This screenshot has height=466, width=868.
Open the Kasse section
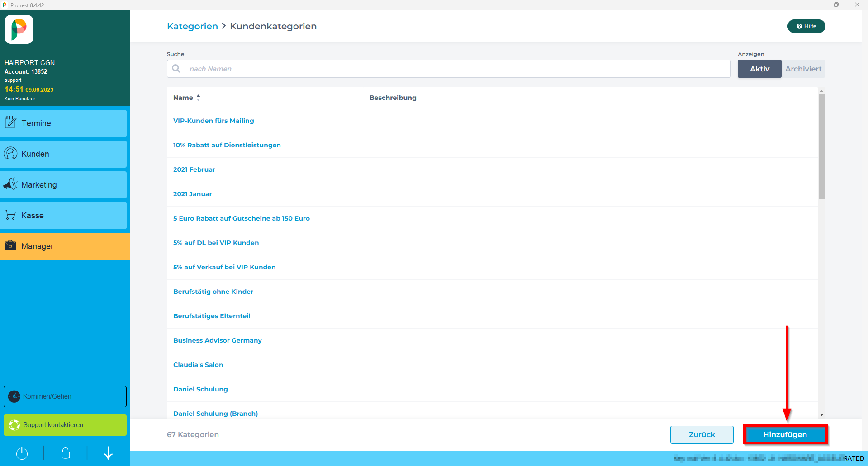point(63,216)
